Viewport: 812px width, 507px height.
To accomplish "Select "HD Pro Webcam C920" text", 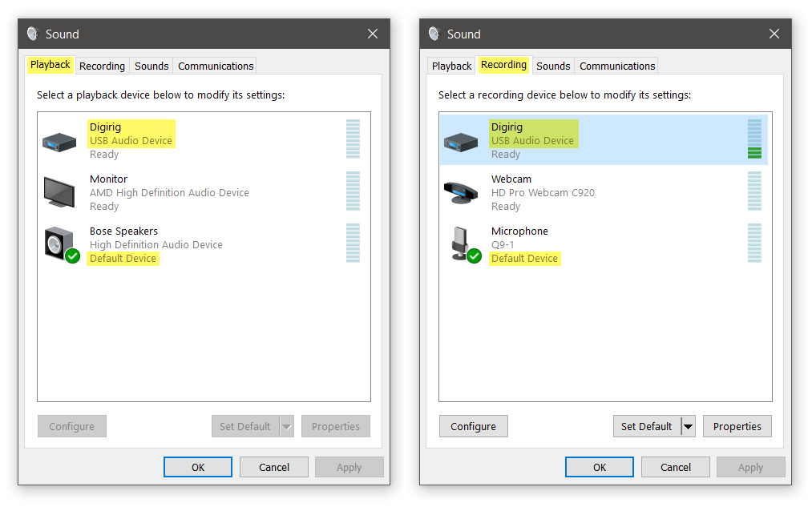I will tap(543, 192).
